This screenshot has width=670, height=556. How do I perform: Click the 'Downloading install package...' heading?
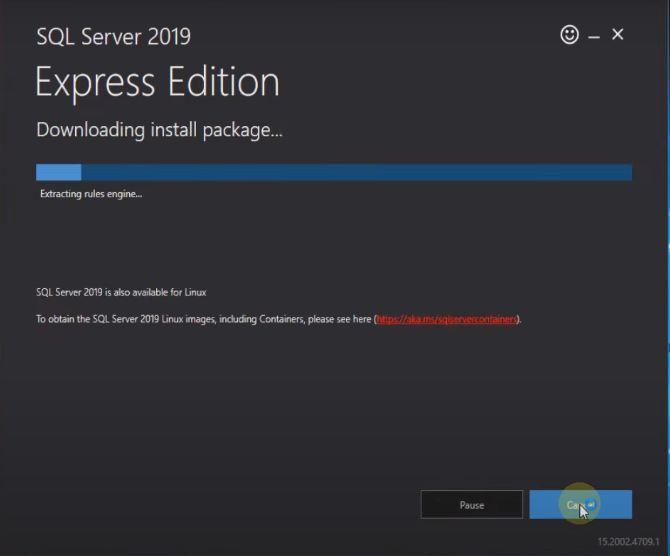click(x=159, y=130)
